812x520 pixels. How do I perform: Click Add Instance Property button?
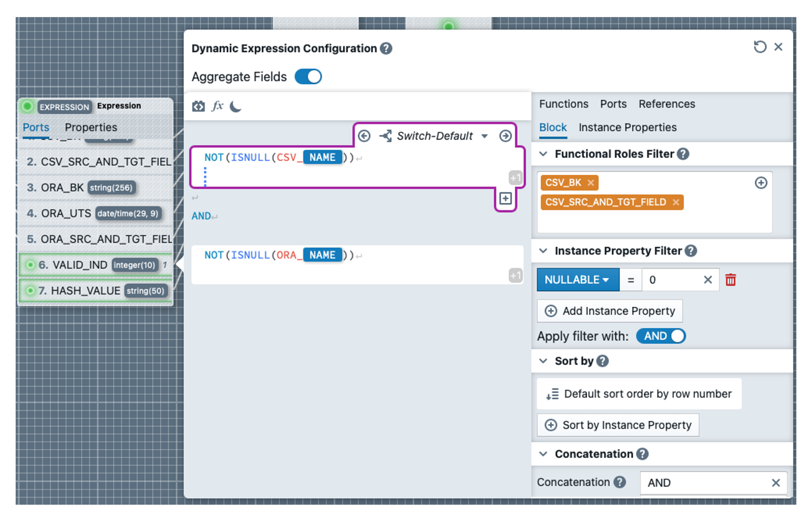(x=610, y=311)
